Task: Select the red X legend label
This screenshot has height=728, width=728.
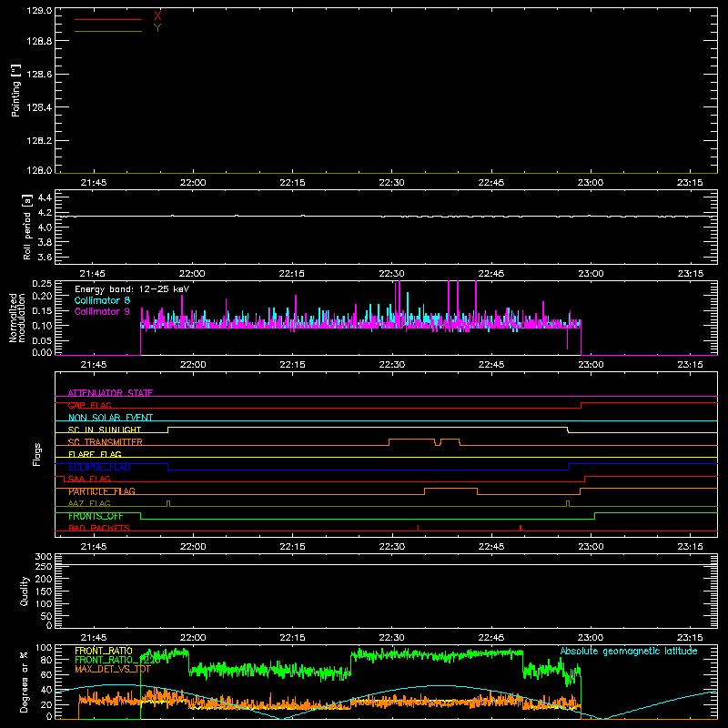Action: (x=157, y=15)
